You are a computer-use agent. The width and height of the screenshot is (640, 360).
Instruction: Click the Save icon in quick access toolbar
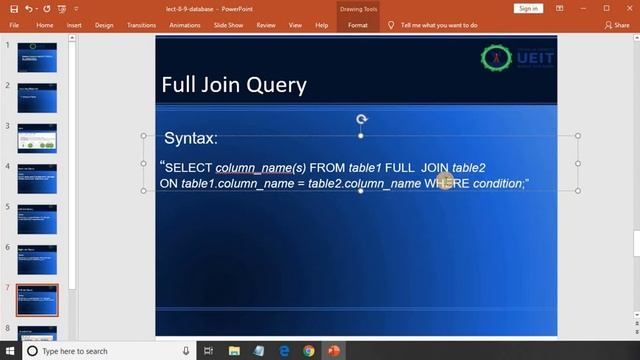14,9
